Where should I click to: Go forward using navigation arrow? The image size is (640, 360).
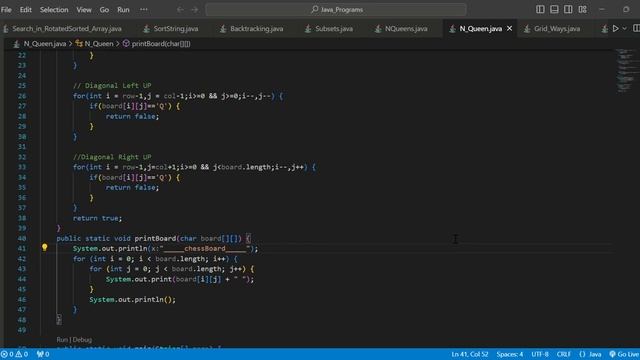195,9
